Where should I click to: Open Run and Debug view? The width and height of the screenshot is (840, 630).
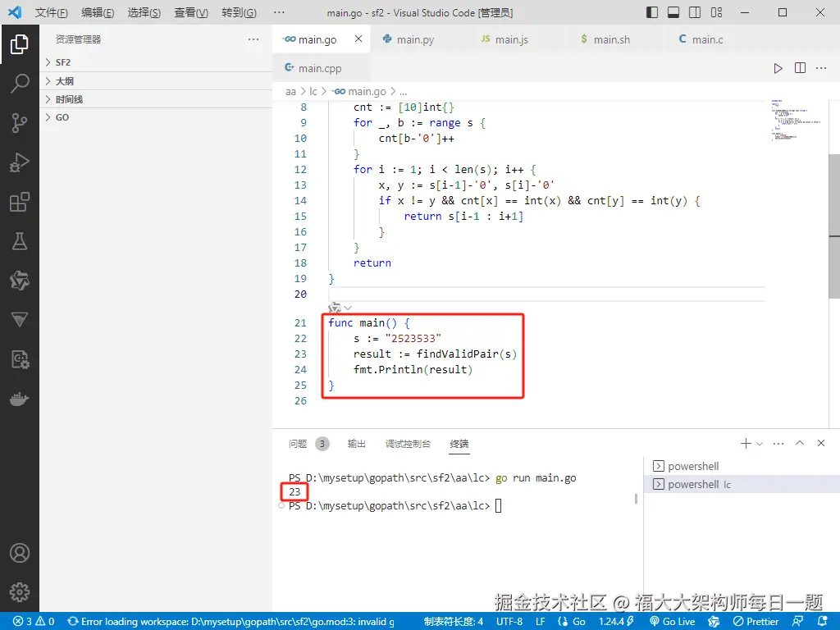[20, 162]
